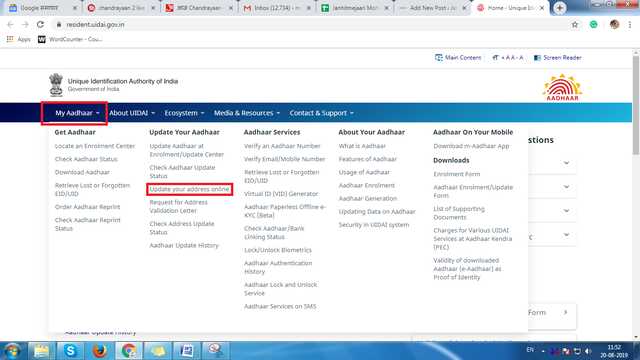
Task: Open Aadhaar Update History in menu
Action: click(184, 246)
